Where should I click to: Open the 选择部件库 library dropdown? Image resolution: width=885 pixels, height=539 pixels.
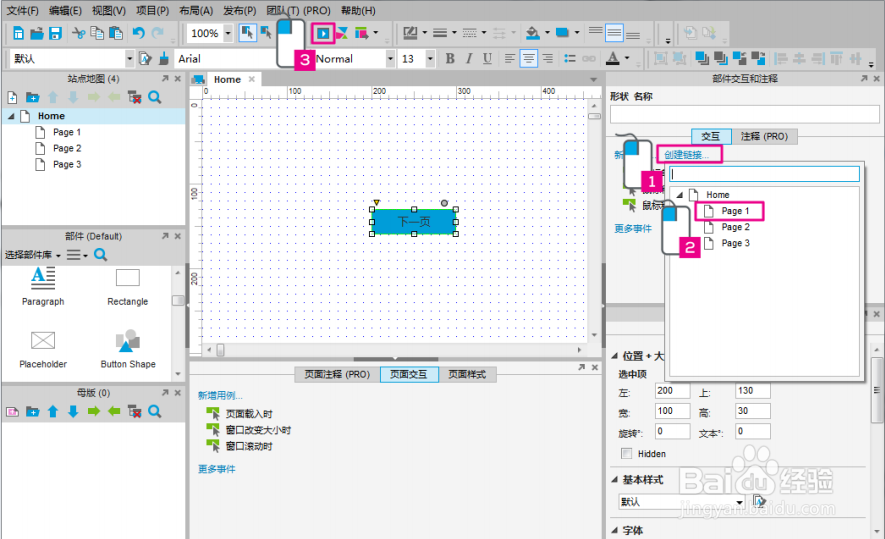(33, 255)
